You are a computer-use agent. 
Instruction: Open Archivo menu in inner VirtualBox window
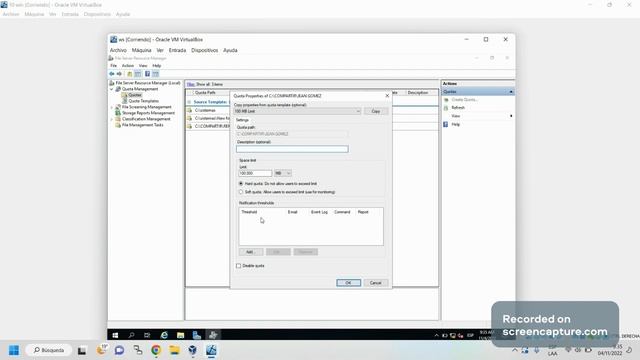(x=118, y=50)
